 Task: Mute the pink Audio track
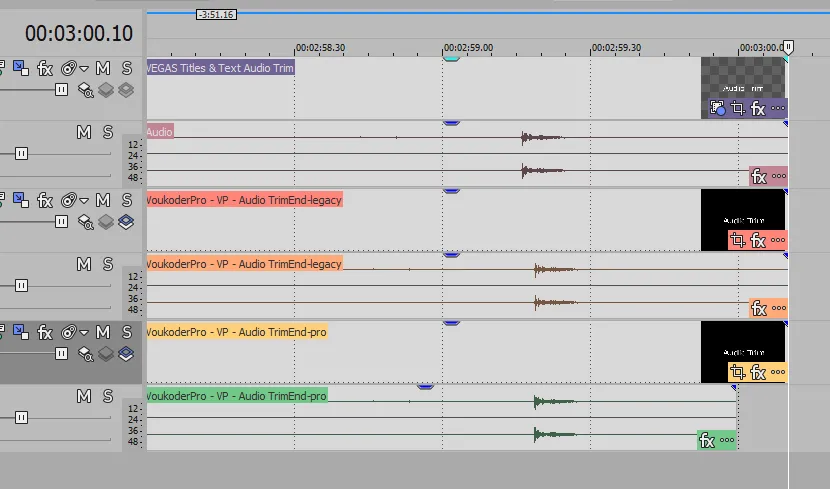point(84,132)
